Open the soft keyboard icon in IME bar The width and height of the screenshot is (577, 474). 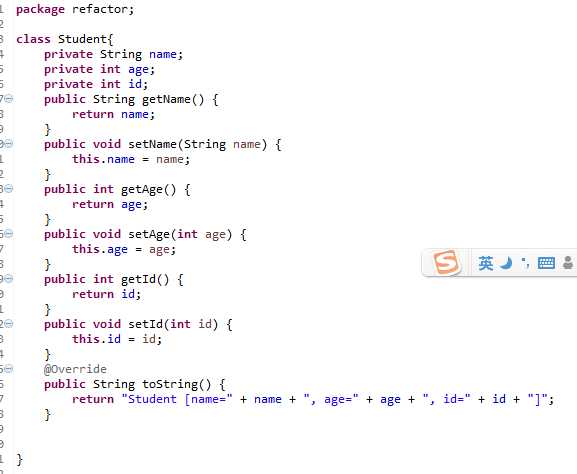(546, 263)
